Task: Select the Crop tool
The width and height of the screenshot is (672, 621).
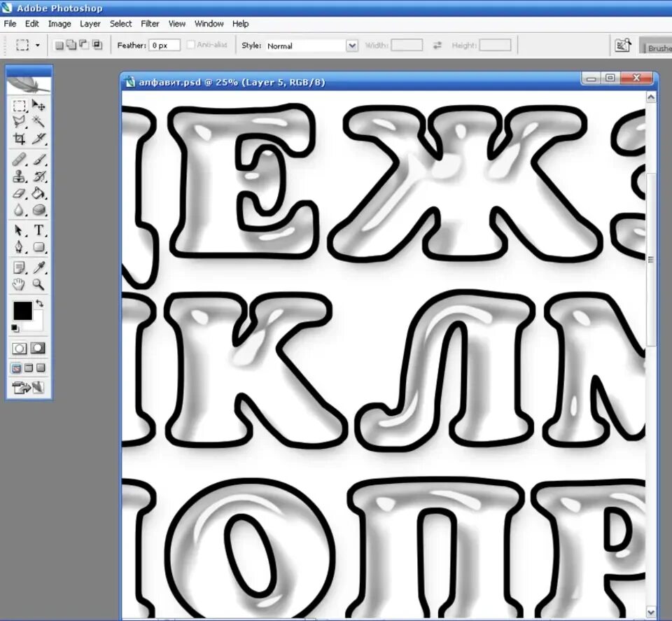Action: pyautogui.click(x=19, y=139)
